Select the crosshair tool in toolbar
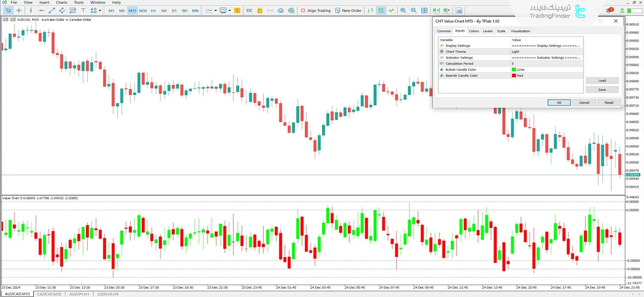Viewport: 644px width, 297px height. pos(19,10)
